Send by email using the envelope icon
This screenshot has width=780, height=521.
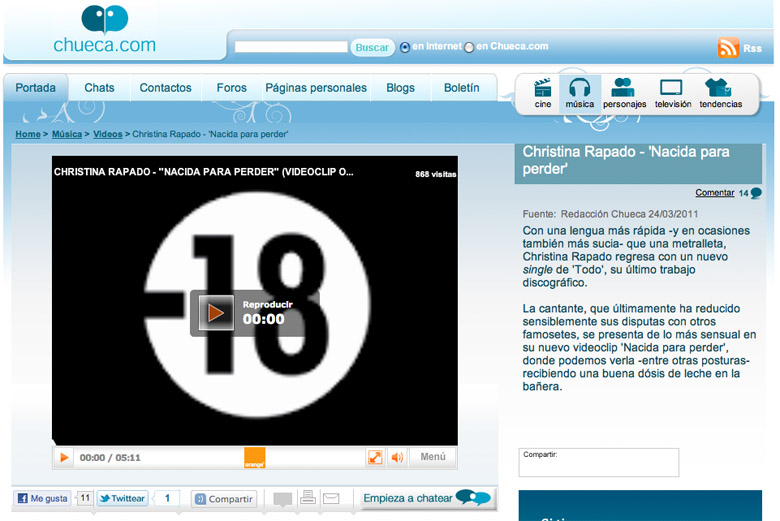(x=331, y=498)
